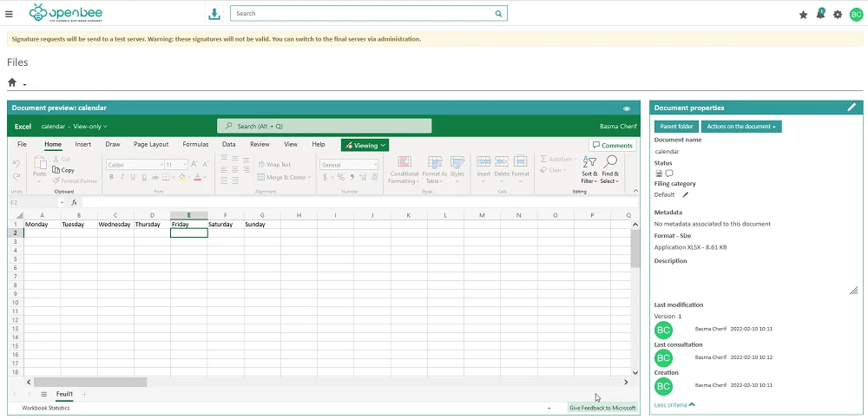
Task: Click the magnifier in the Openbee search
Action: tap(498, 14)
